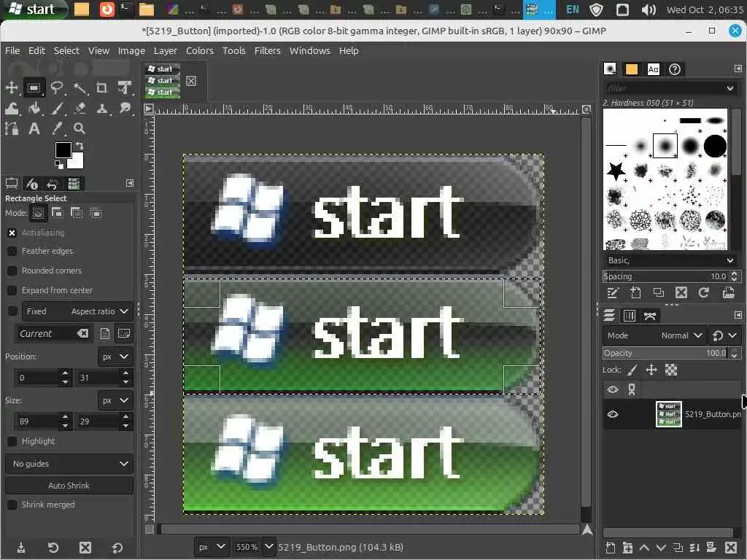Clear the Current aspect ratio field
The image size is (747, 560).
82,333
